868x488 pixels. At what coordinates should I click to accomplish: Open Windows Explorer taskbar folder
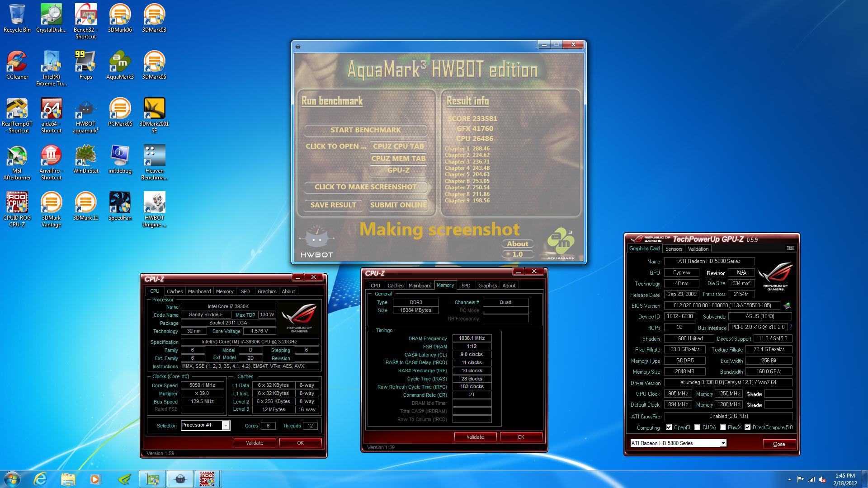click(x=68, y=479)
